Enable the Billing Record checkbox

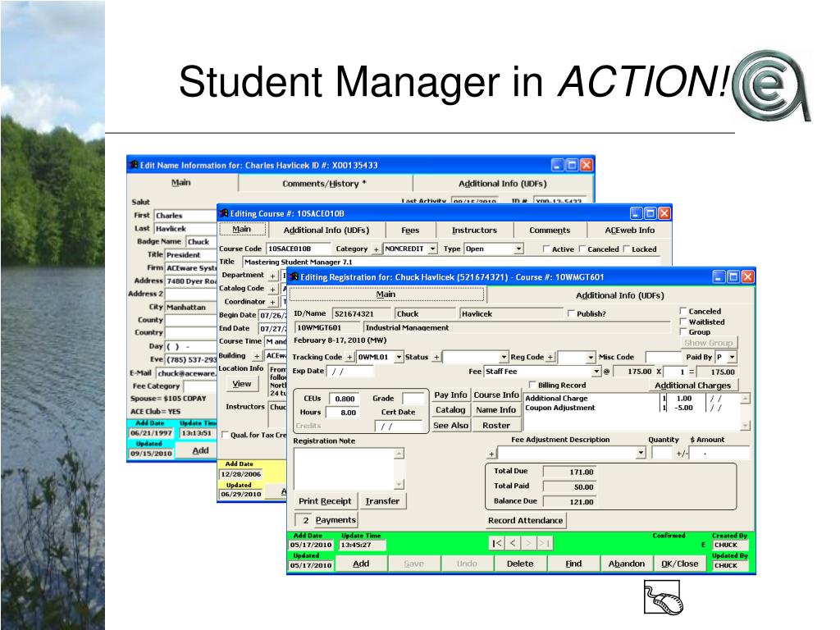coord(532,385)
